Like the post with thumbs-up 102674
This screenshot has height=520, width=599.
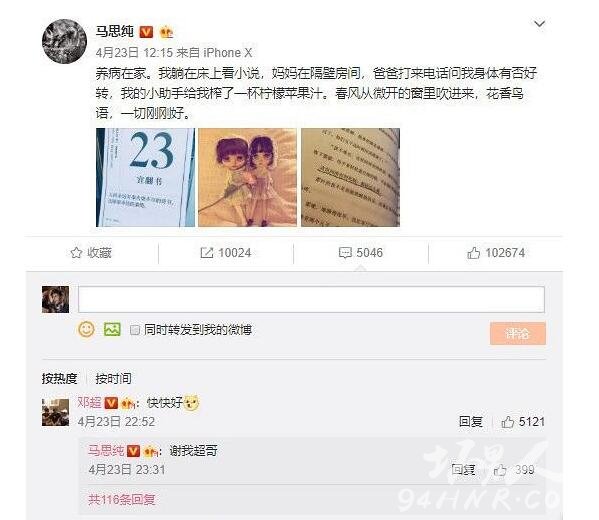[474, 253]
